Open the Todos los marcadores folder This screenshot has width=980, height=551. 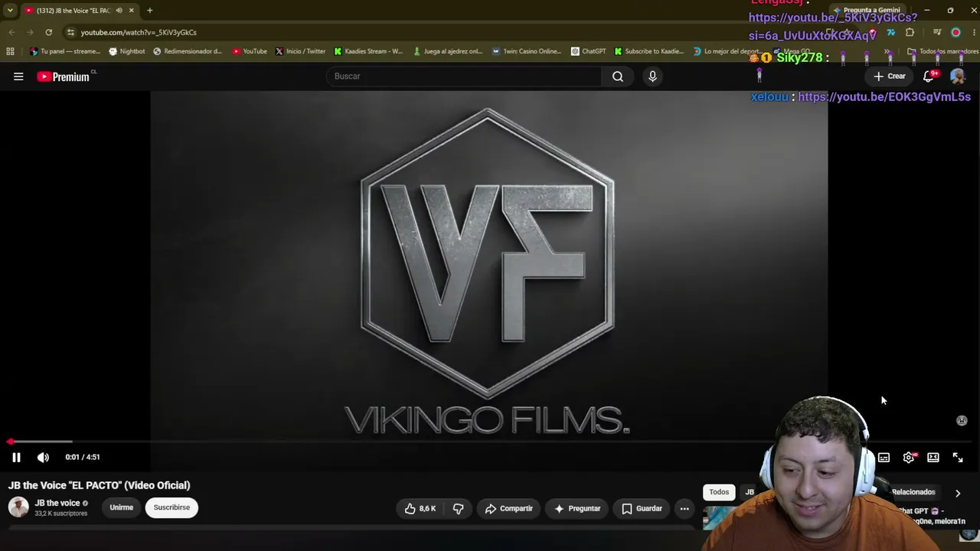942,51
